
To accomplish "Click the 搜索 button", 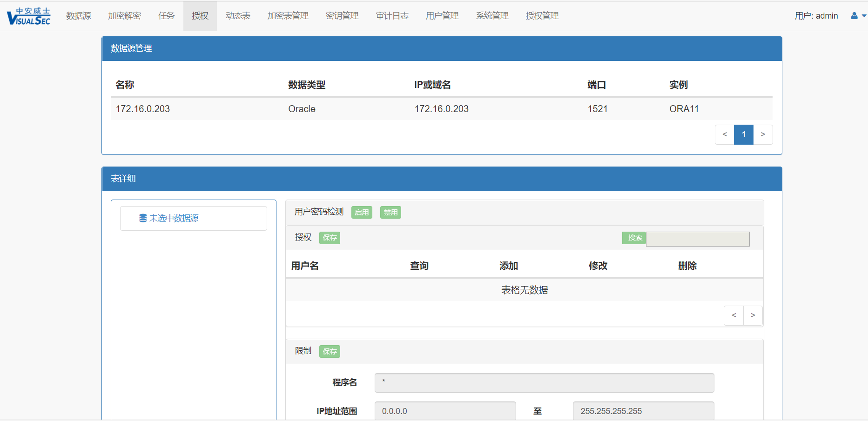I will coord(635,238).
